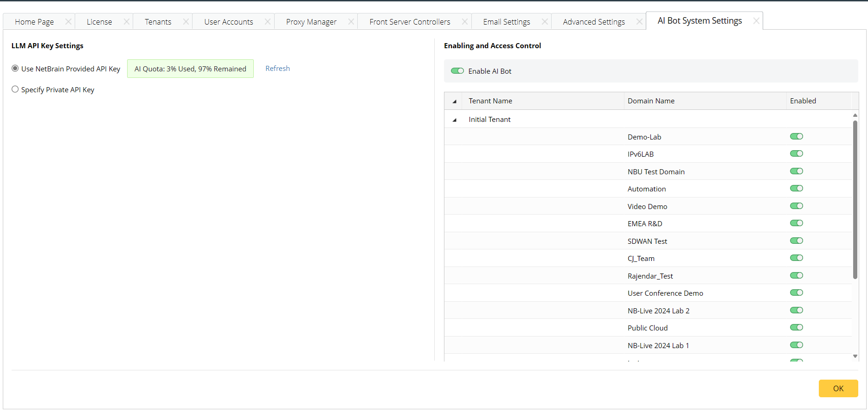Image resolution: width=868 pixels, height=413 pixels.
Task: Close the Email Settings tab
Action: tap(545, 22)
